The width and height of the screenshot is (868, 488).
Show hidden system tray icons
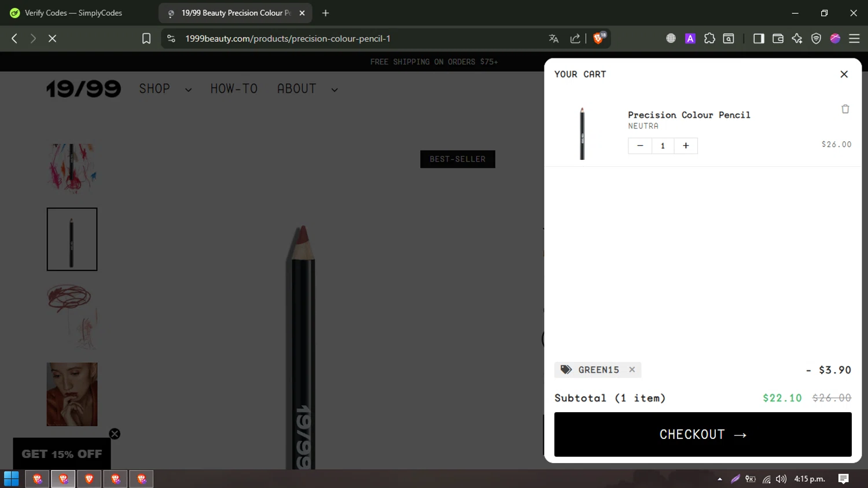pos(720,479)
